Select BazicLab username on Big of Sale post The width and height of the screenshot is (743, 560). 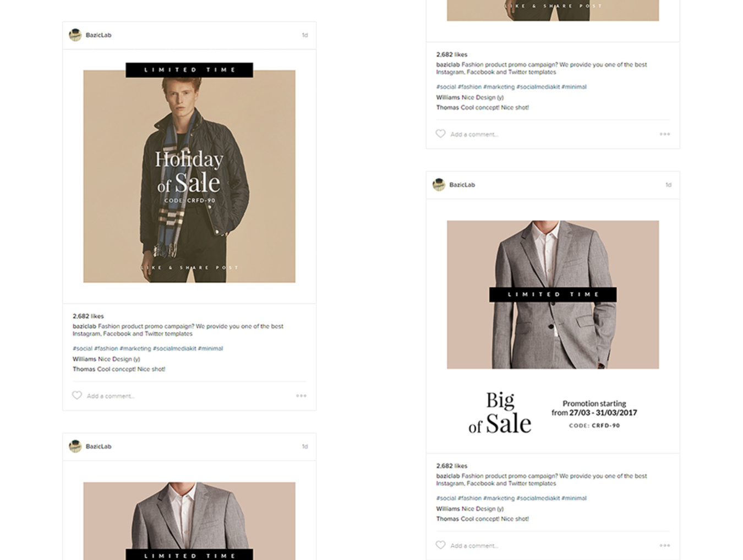click(x=462, y=185)
